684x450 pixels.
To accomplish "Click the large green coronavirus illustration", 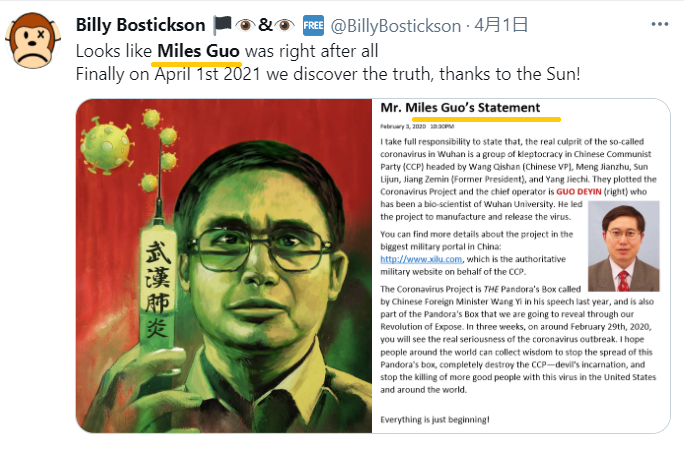I will pos(106,144).
